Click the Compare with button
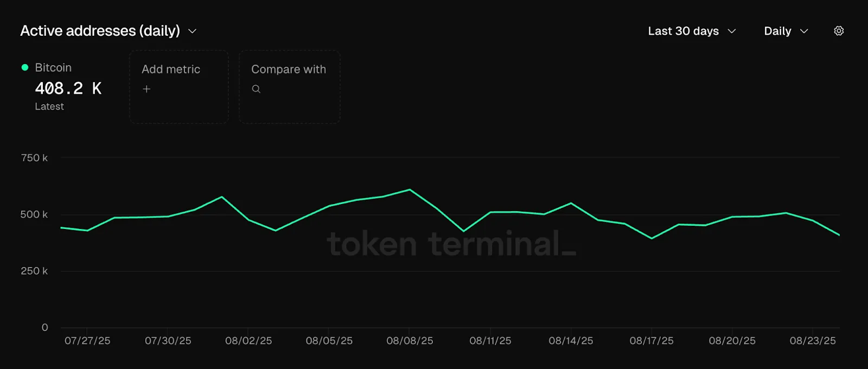The height and width of the screenshot is (369, 868). (x=289, y=87)
